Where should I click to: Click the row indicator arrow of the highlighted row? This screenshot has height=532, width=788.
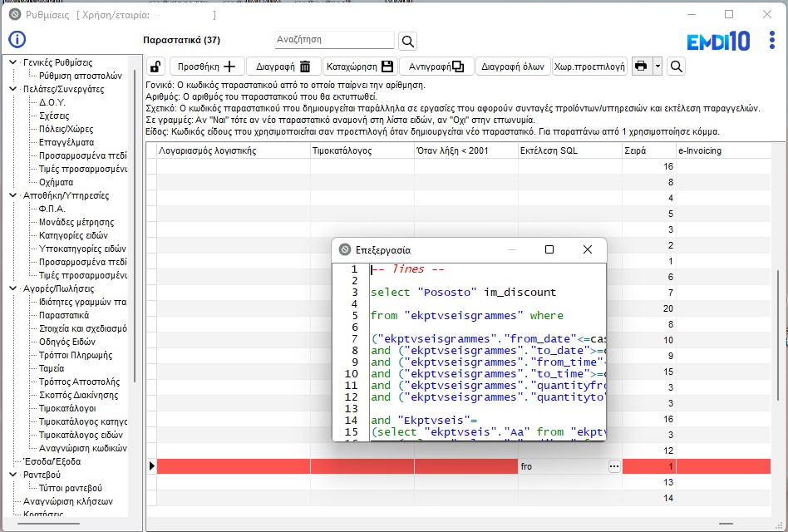152,466
